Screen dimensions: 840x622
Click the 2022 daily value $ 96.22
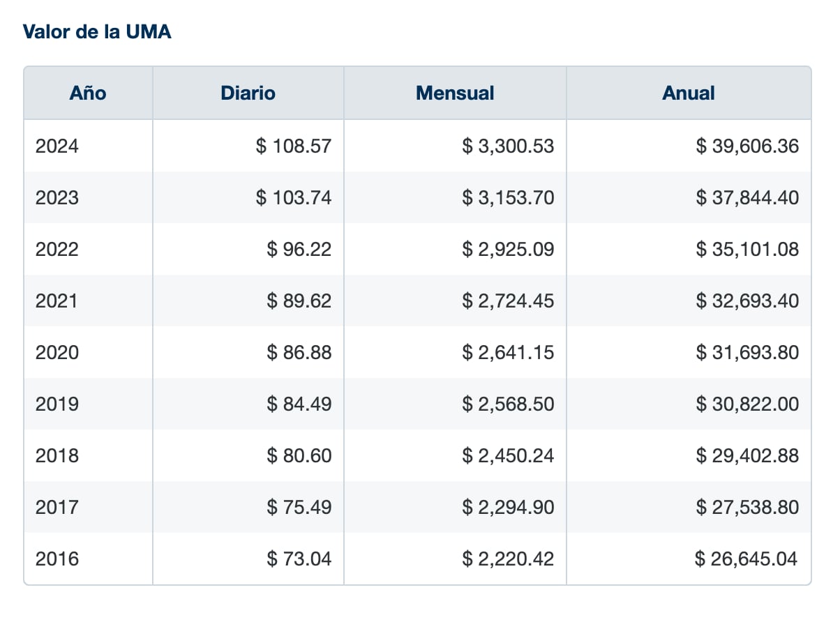tap(299, 250)
